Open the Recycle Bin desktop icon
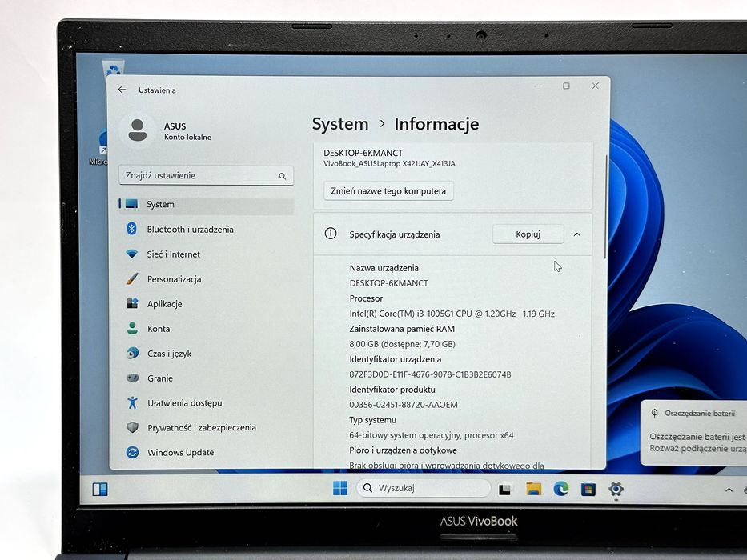Screen dimensions: 747x560 pyautogui.click(x=114, y=68)
